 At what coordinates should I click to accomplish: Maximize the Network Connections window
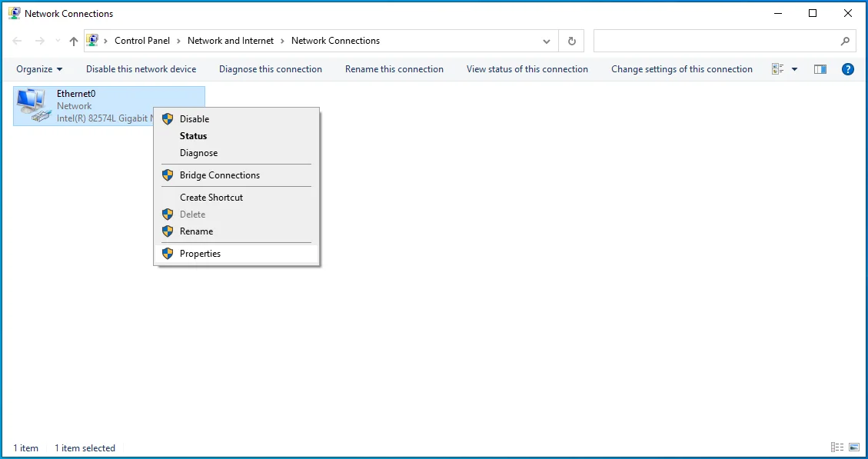813,13
